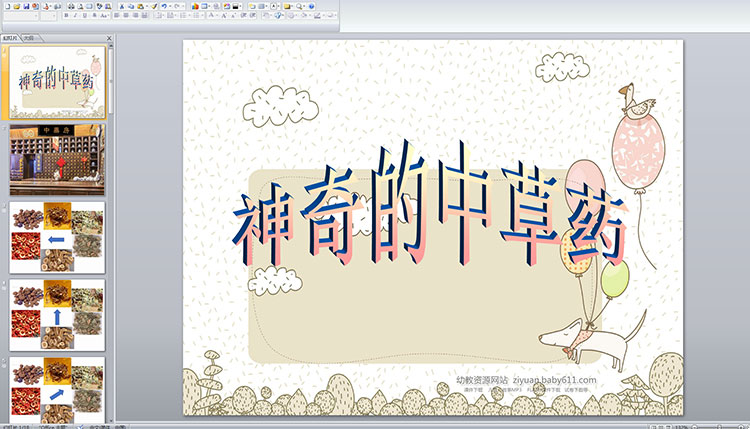This screenshot has height=429, width=750.
Task: Paste from clipboard using paste icon
Action: tap(140, 6)
